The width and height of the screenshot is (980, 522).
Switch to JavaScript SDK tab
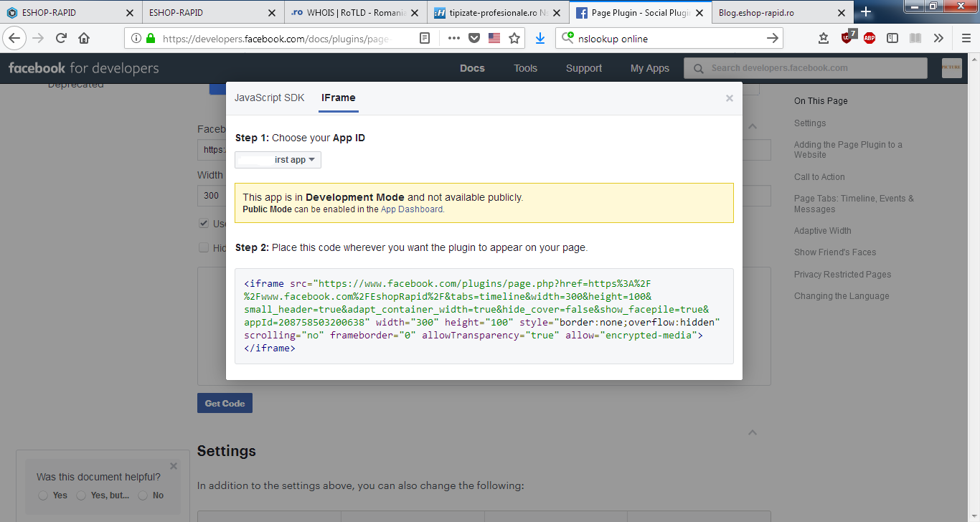(x=269, y=98)
